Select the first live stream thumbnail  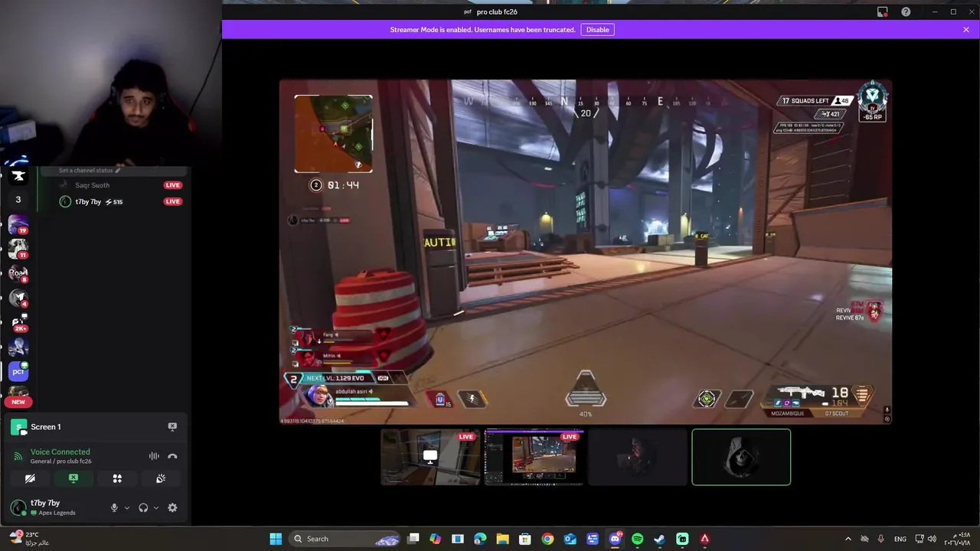coord(430,458)
